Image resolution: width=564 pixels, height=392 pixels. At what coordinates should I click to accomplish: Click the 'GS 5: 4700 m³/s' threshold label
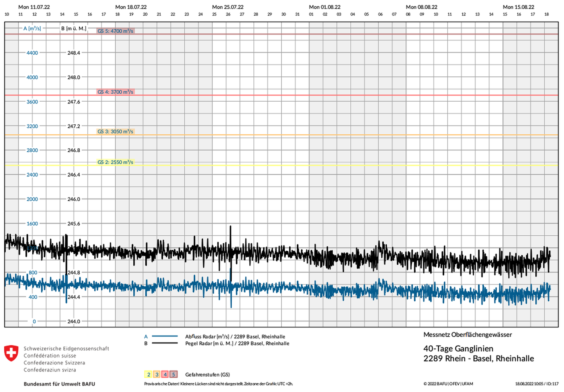coord(115,31)
